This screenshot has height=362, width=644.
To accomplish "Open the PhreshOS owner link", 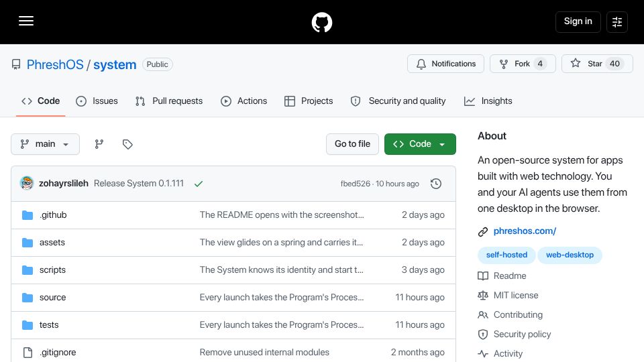I will pyautogui.click(x=55, y=64).
